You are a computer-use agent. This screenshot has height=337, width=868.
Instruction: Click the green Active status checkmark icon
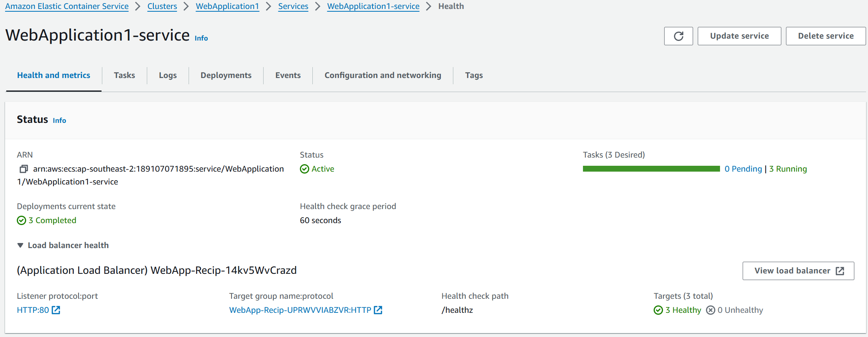(x=305, y=169)
